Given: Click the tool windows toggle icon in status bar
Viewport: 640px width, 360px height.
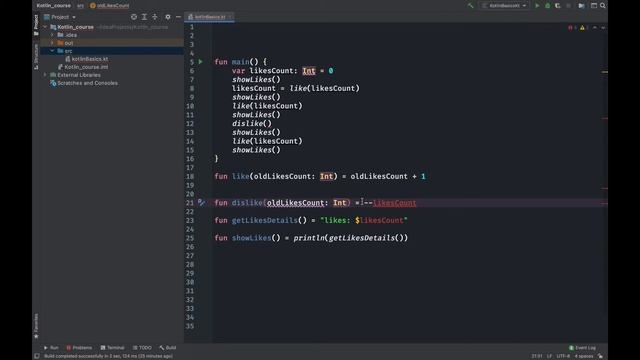Looking at the screenshot, I should click(x=37, y=356).
